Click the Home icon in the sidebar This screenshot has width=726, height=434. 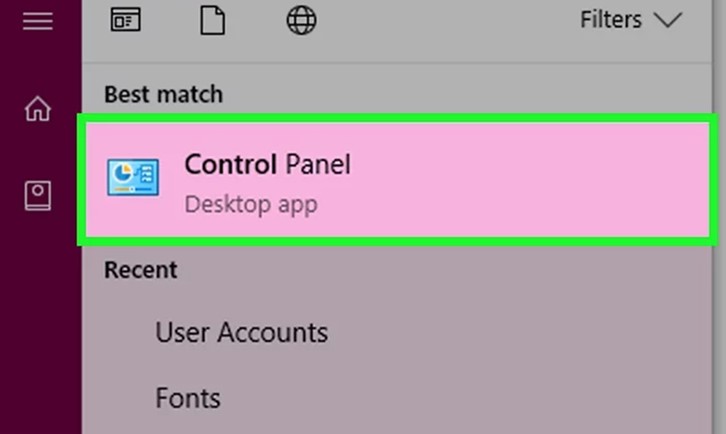[37, 109]
